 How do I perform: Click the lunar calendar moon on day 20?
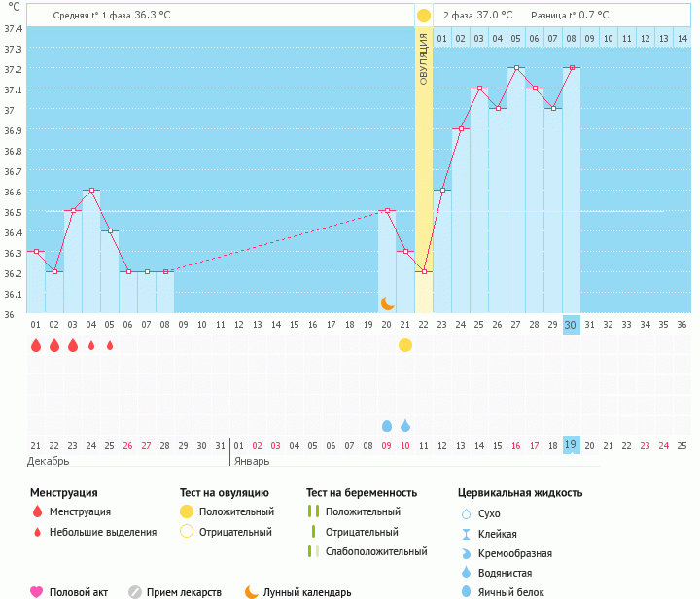[387, 303]
